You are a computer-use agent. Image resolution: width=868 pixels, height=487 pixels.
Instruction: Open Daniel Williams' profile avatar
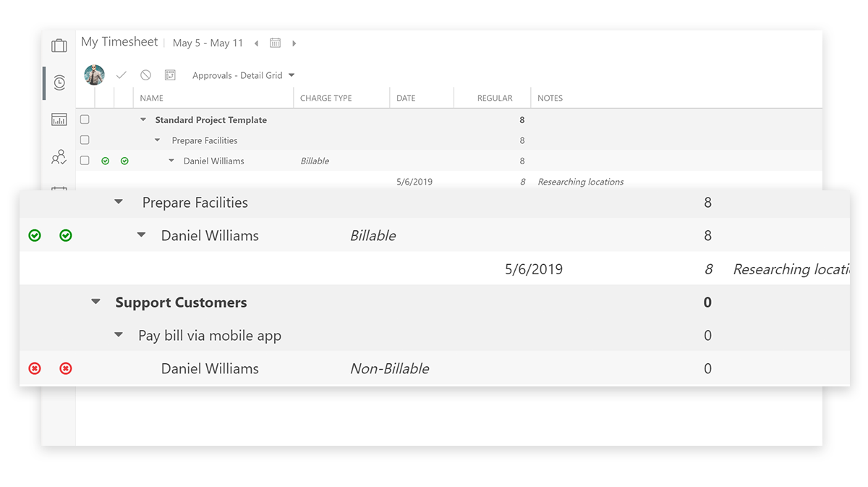pyautogui.click(x=94, y=75)
